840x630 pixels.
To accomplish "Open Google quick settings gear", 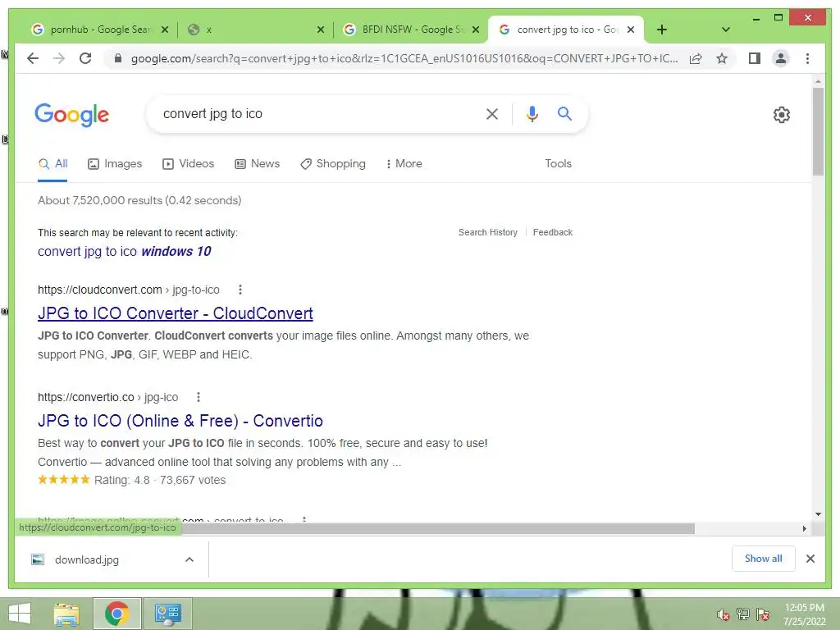I will 781,115.
